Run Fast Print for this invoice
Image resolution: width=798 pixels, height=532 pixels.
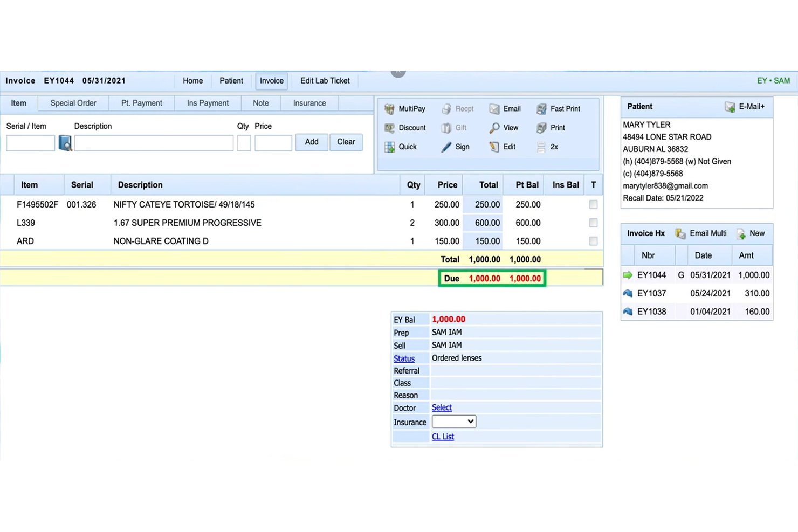[x=541, y=109]
